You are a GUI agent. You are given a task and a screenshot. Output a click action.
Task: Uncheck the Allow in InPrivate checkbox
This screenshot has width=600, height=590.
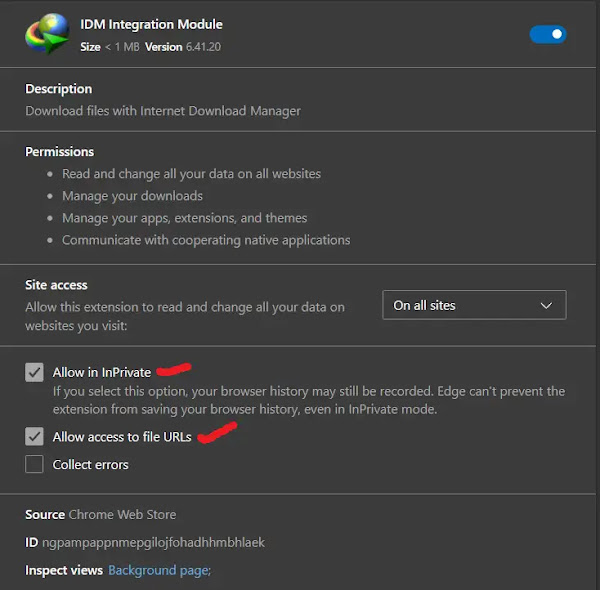point(35,372)
